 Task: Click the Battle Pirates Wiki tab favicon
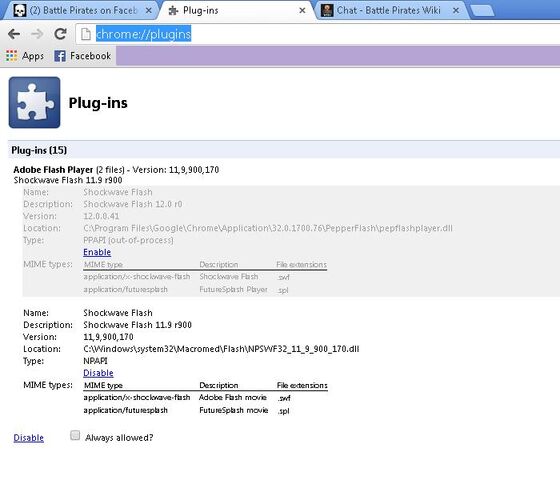click(x=327, y=11)
